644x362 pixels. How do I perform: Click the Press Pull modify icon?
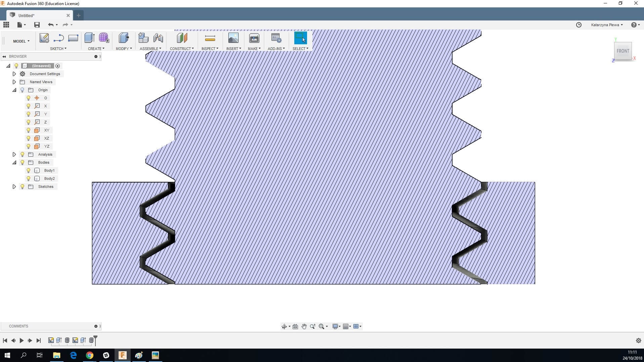(x=124, y=38)
